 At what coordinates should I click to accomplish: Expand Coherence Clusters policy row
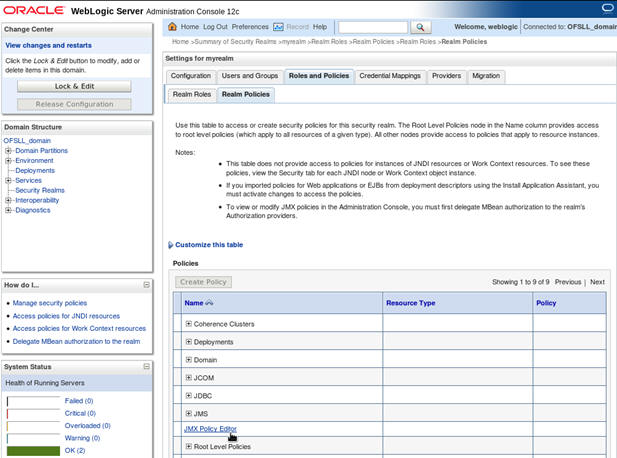point(188,323)
